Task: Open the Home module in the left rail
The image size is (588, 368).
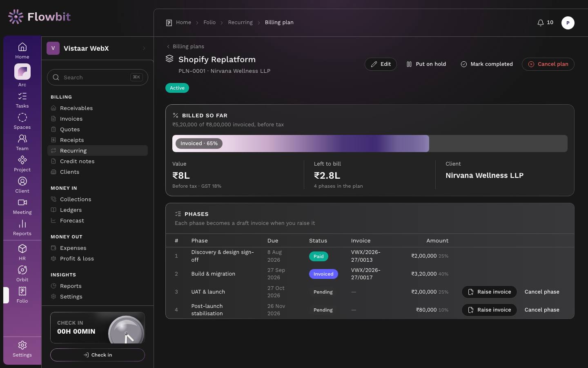Action: [22, 51]
